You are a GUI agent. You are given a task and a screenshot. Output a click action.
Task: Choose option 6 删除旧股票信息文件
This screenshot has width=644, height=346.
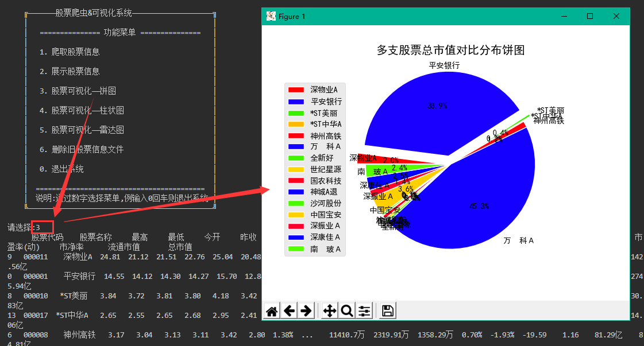[80, 149]
